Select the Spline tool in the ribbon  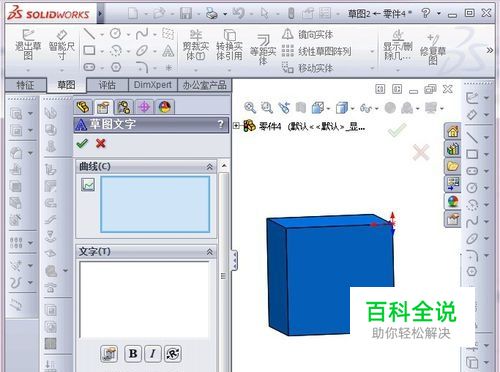142,34
